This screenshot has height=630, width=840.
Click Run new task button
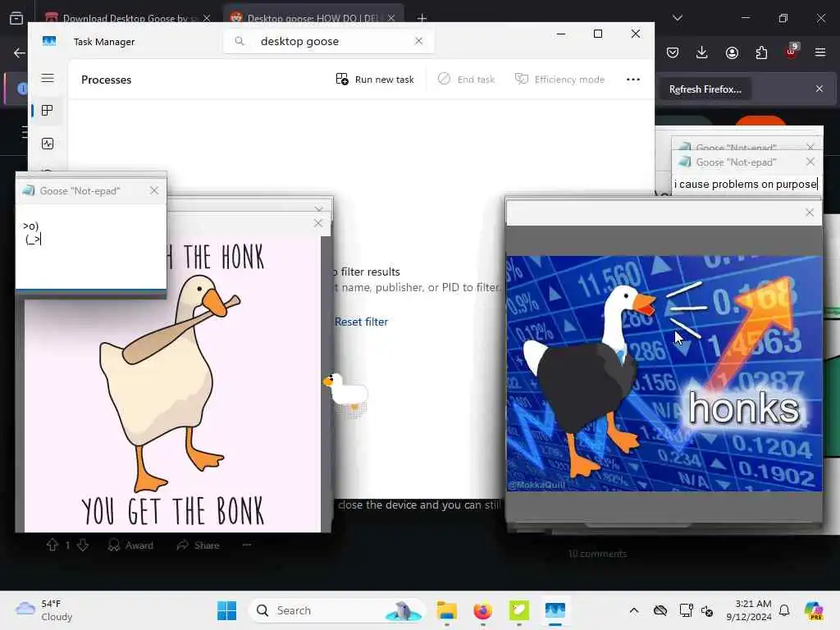[374, 80]
